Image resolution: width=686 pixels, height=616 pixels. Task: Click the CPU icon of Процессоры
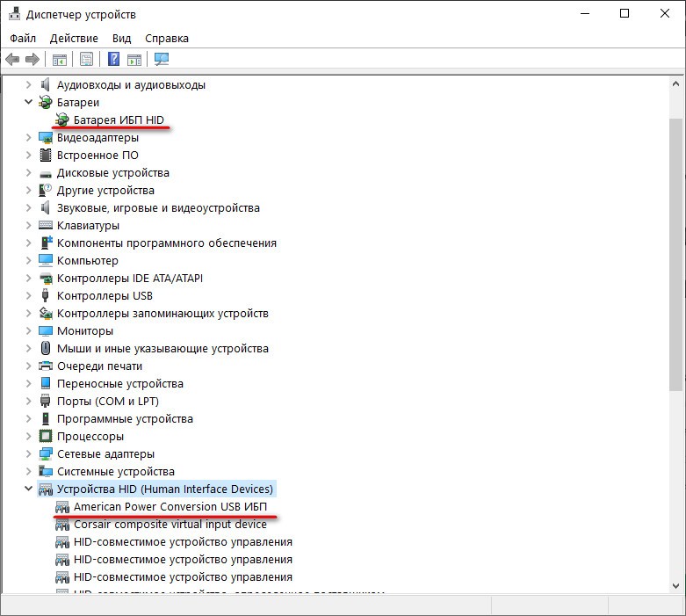click(x=46, y=436)
